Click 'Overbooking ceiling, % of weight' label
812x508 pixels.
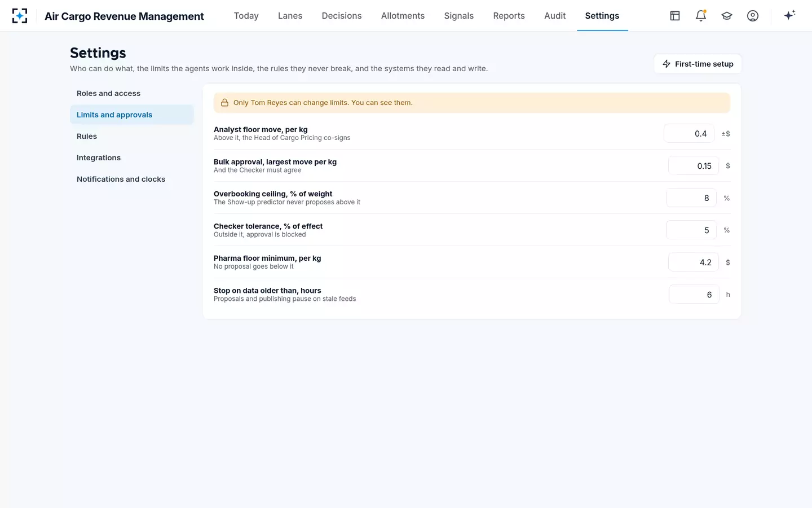273,194
